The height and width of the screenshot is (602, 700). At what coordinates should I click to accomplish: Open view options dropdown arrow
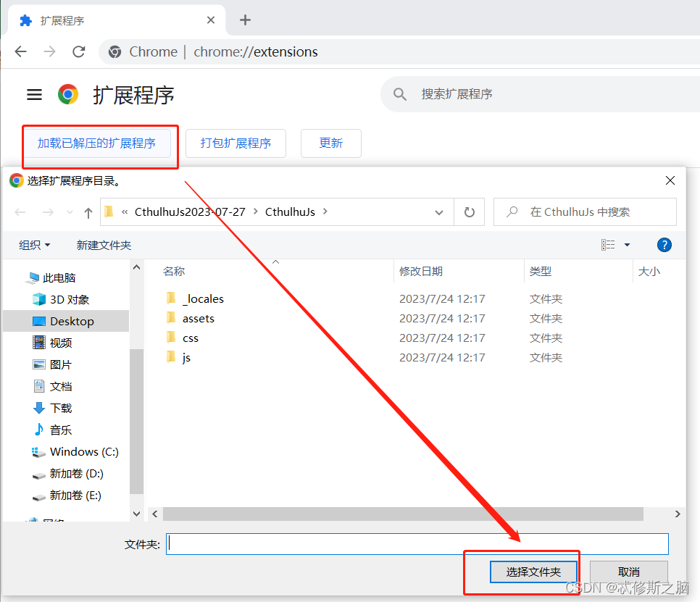click(x=627, y=245)
